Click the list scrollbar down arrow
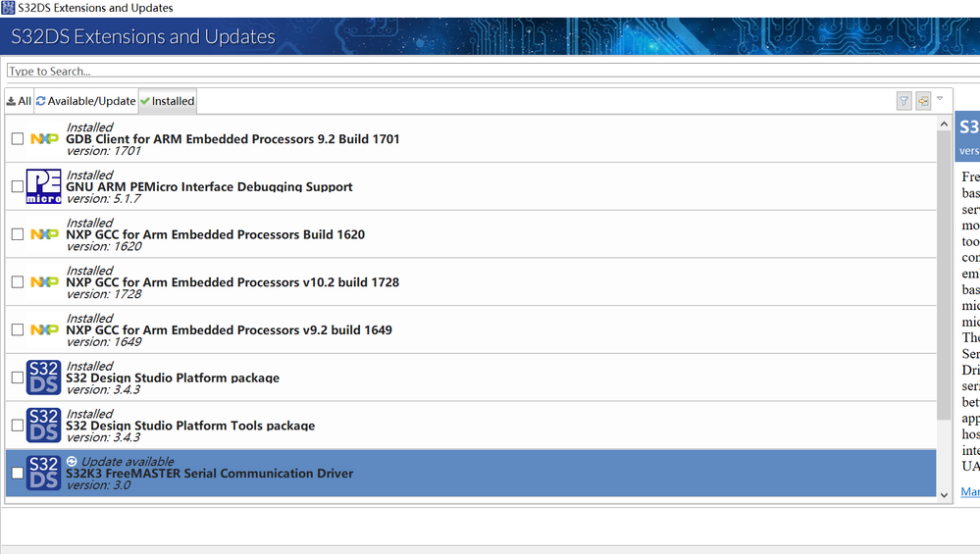The image size is (980, 554). pos(944,495)
